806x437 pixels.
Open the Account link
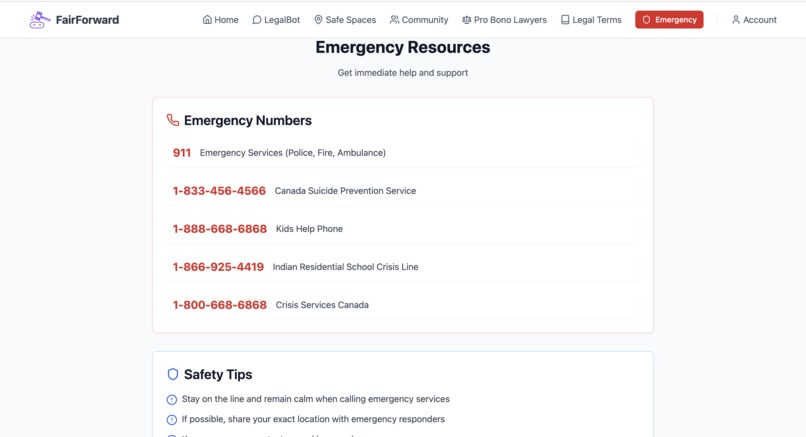coord(754,20)
